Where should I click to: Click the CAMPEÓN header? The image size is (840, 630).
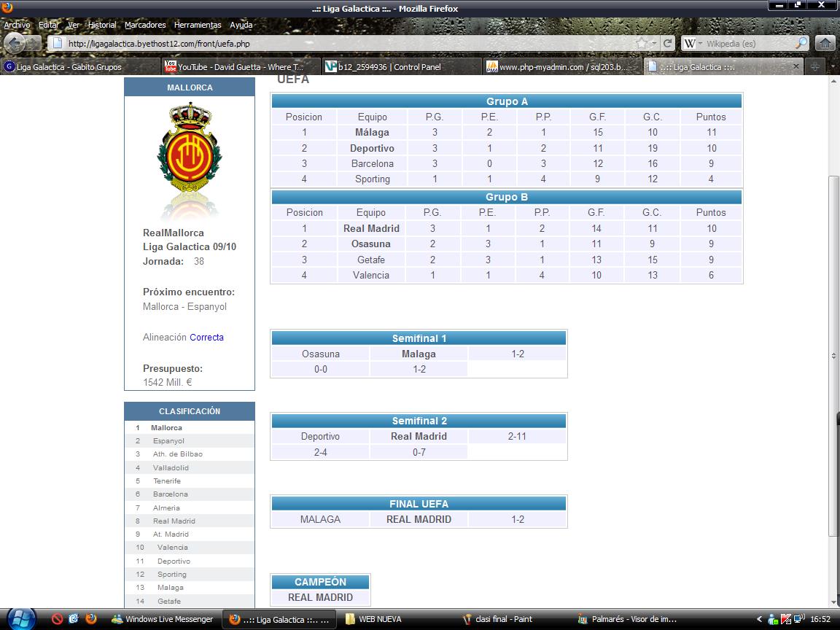click(320, 582)
